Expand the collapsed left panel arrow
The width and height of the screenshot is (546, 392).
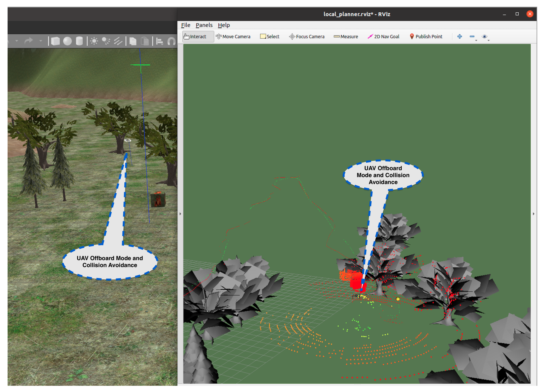(x=180, y=214)
